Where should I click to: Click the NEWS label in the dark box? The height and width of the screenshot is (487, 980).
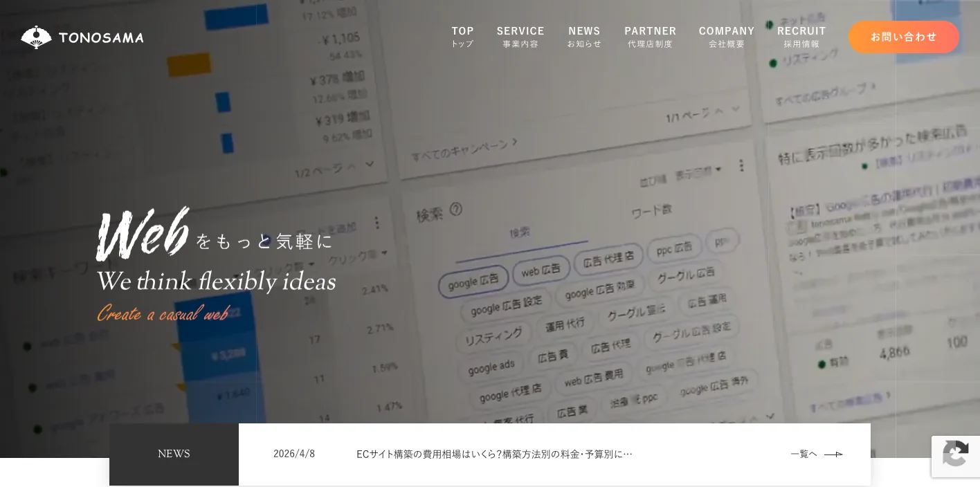tap(174, 454)
